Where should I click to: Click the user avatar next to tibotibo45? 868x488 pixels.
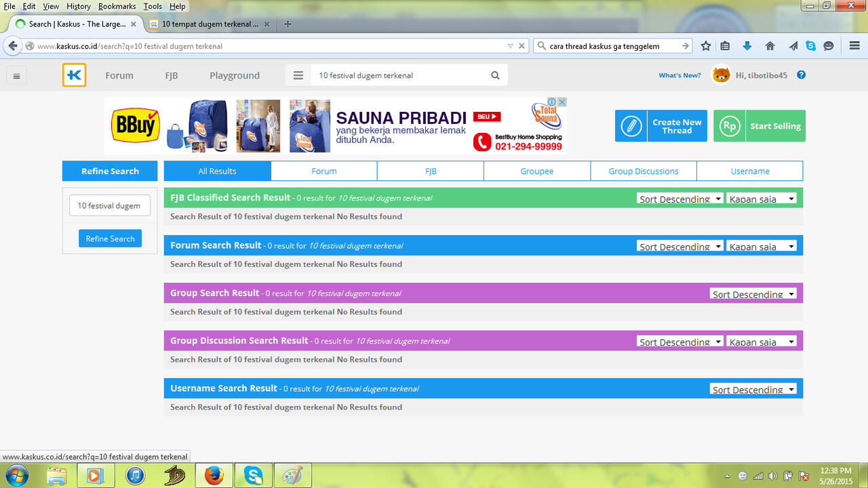tap(720, 75)
